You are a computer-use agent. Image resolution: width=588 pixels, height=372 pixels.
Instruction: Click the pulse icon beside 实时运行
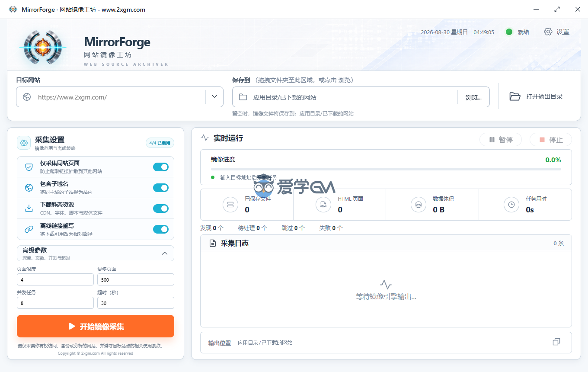205,138
